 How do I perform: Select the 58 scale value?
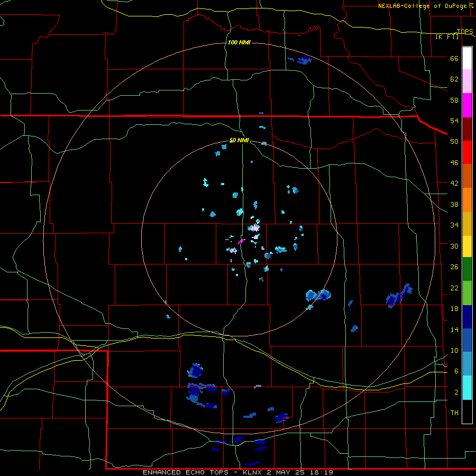pos(454,100)
